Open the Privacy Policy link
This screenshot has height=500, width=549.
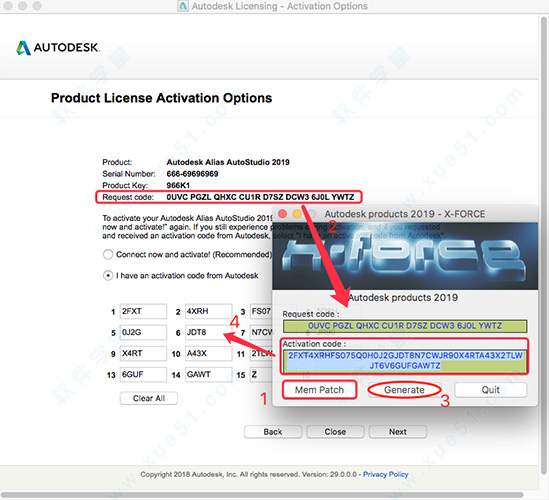385,474
